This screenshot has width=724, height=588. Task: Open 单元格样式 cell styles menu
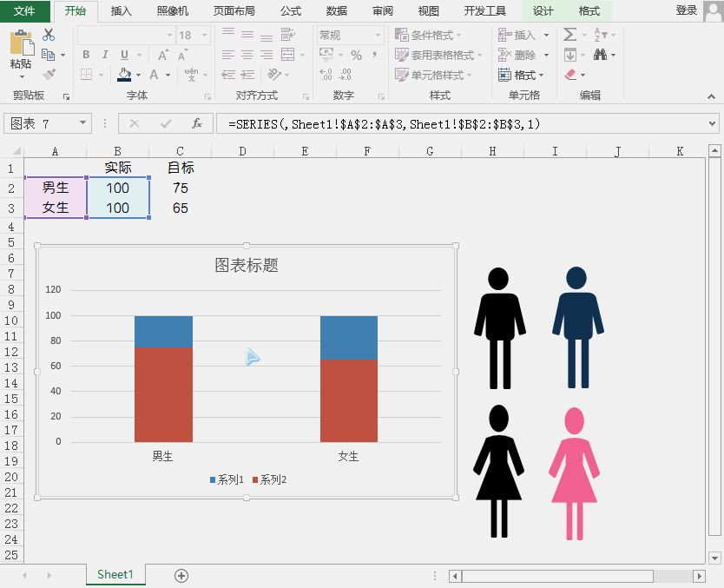coord(433,75)
